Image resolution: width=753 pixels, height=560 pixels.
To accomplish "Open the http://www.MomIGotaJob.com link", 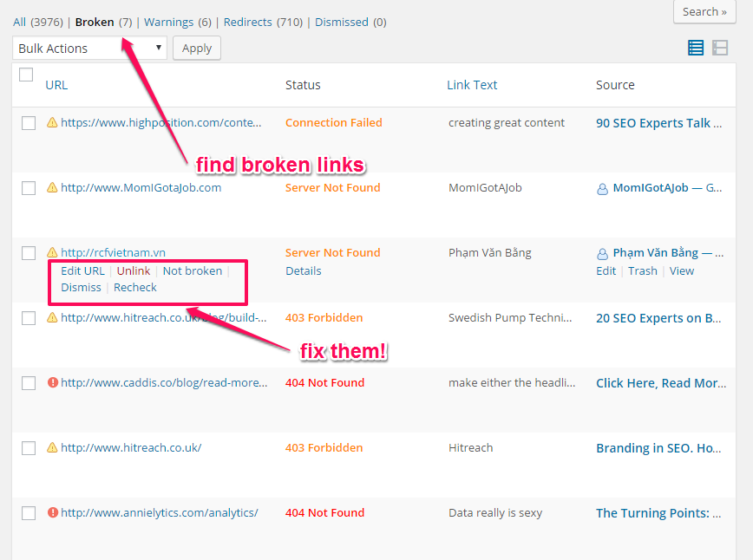I will pyautogui.click(x=141, y=187).
